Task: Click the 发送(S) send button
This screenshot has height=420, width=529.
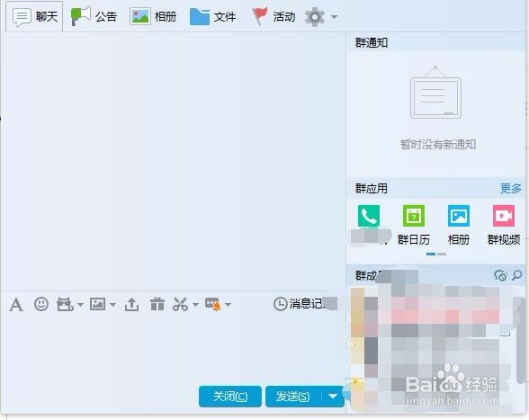Action: pyautogui.click(x=293, y=397)
